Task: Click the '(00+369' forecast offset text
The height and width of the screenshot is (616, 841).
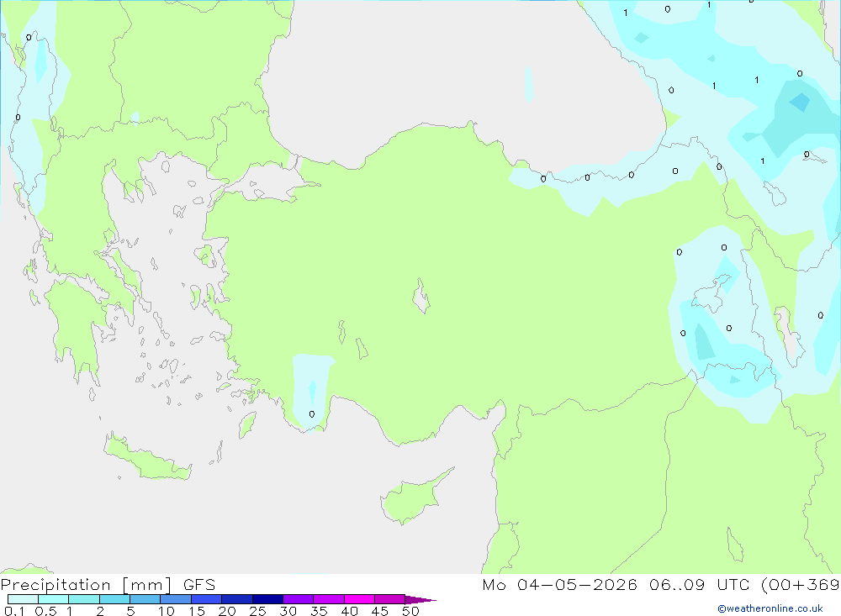Action: [801, 584]
